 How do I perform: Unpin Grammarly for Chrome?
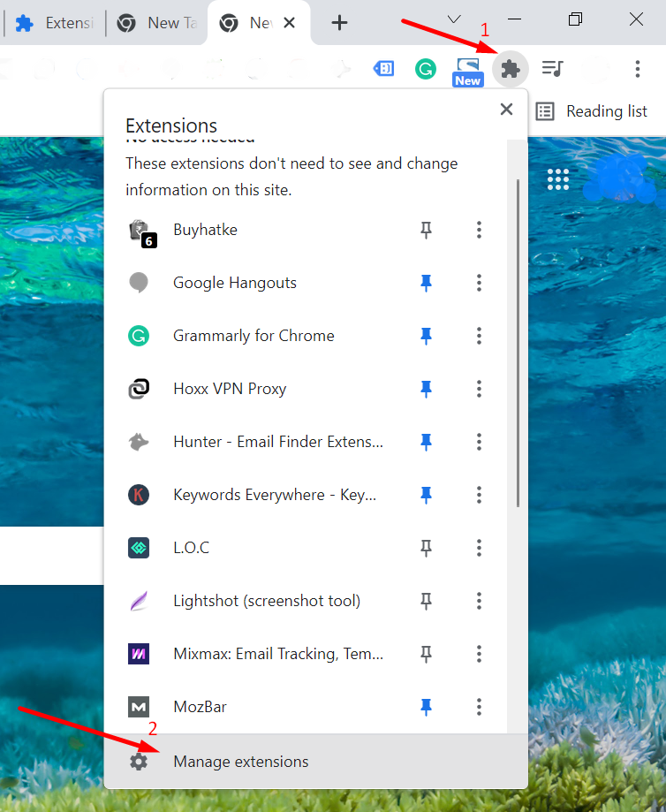click(x=427, y=336)
